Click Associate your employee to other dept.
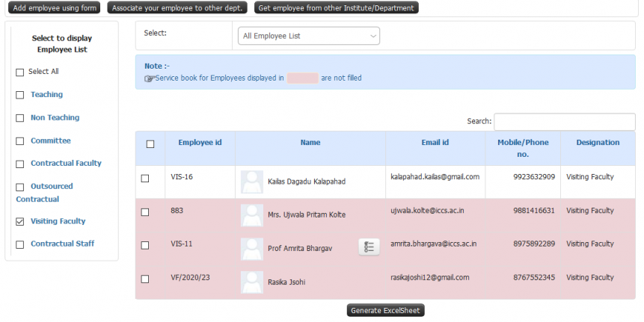Screen dimensions: 644x322 [177, 7]
